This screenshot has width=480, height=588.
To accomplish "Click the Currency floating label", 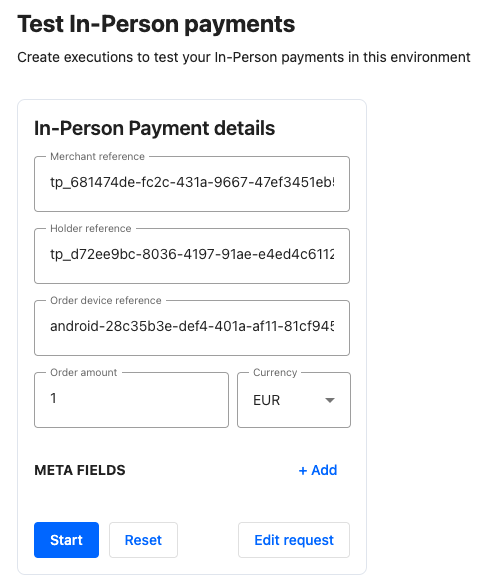I will pos(275,372).
